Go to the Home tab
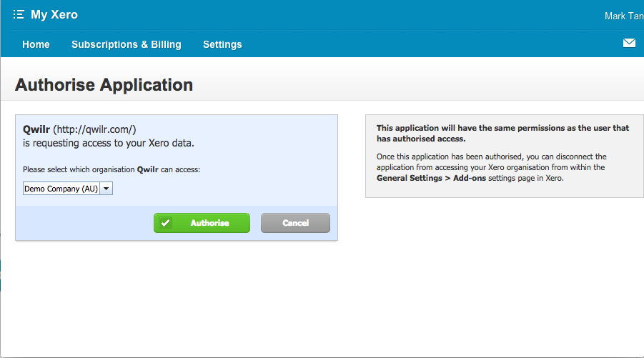This screenshot has width=644, height=358. (36, 44)
